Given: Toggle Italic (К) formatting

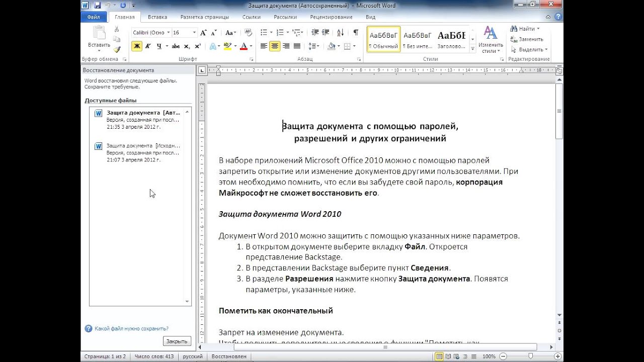Looking at the screenshot, I should (x=148, y=46).
